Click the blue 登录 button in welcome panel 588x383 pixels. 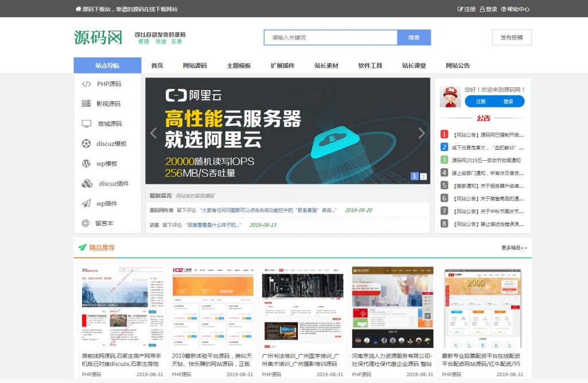click(508, 101)
